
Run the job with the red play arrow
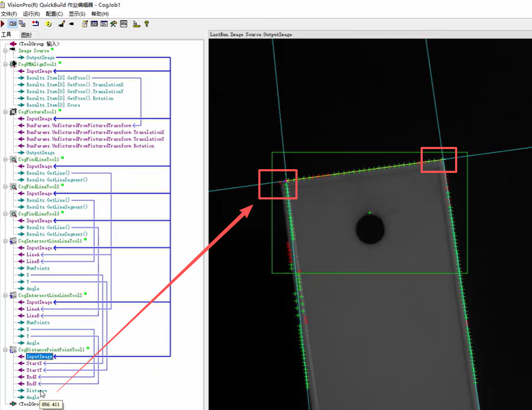(3, 24)
